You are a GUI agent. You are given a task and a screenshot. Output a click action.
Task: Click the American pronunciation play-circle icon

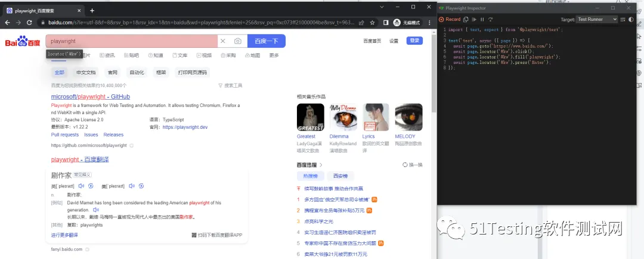coord(141,186)
